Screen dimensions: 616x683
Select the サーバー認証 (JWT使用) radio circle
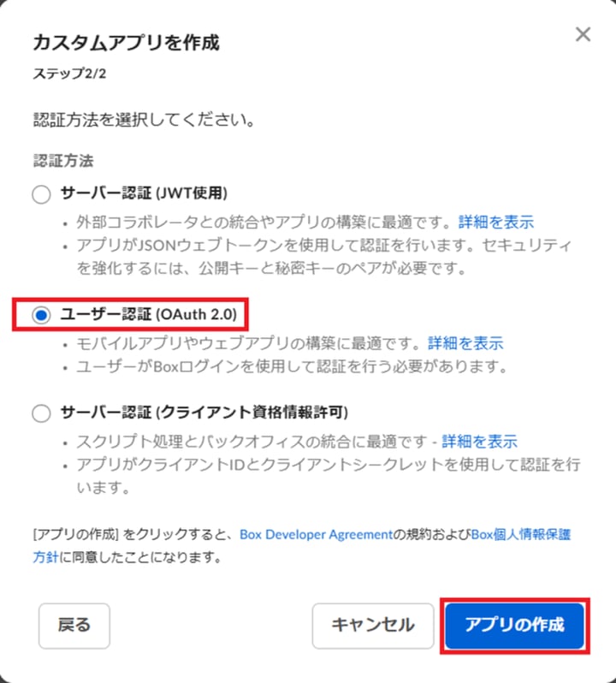click(41, 194)
